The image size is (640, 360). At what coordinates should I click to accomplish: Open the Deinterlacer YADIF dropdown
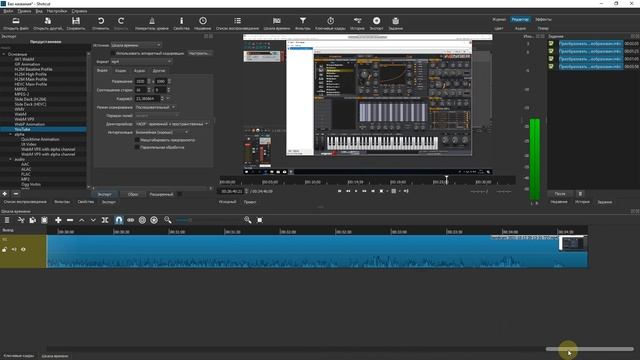[x=172, y=124]
